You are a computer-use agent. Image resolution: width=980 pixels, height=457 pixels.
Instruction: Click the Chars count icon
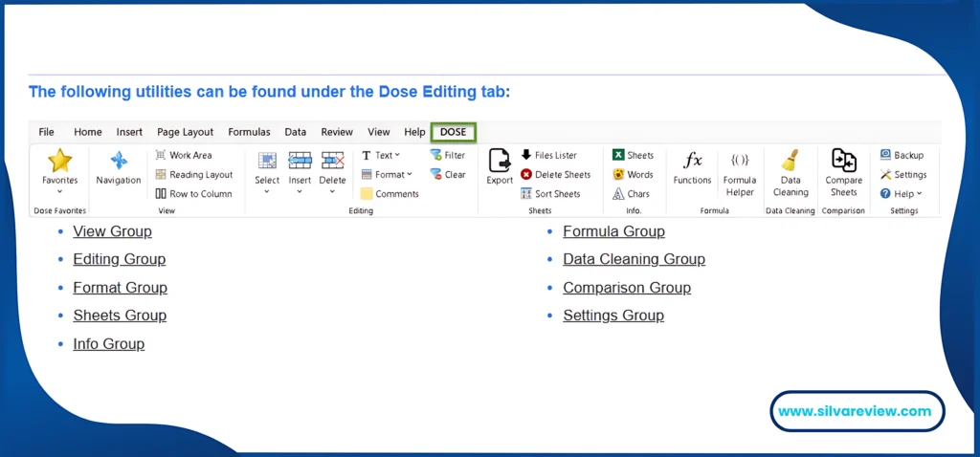[x=618, y=194]
